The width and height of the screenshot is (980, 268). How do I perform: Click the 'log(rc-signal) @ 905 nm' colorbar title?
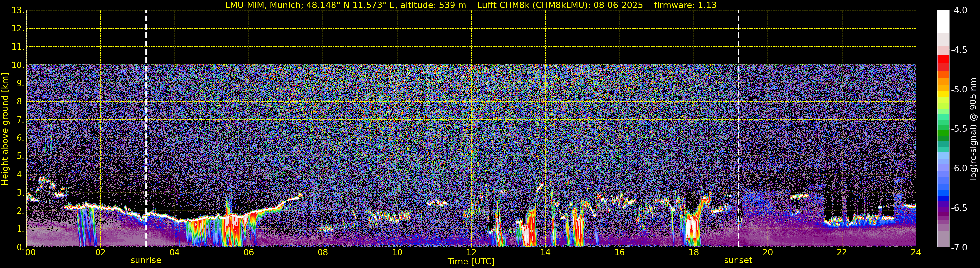(x=973, y=129)
